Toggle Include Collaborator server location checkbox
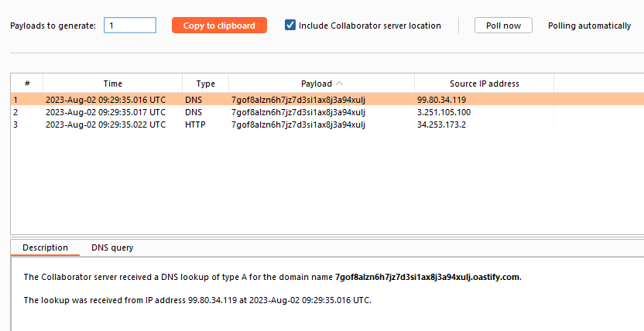This screenshot has width=644, height=331. tap(290, 26)
